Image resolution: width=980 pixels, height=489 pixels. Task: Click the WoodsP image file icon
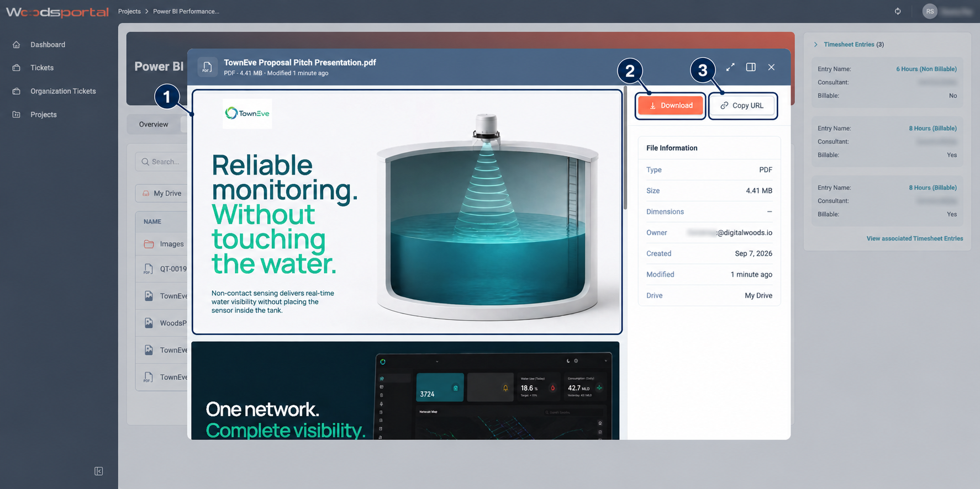(149, 323)
